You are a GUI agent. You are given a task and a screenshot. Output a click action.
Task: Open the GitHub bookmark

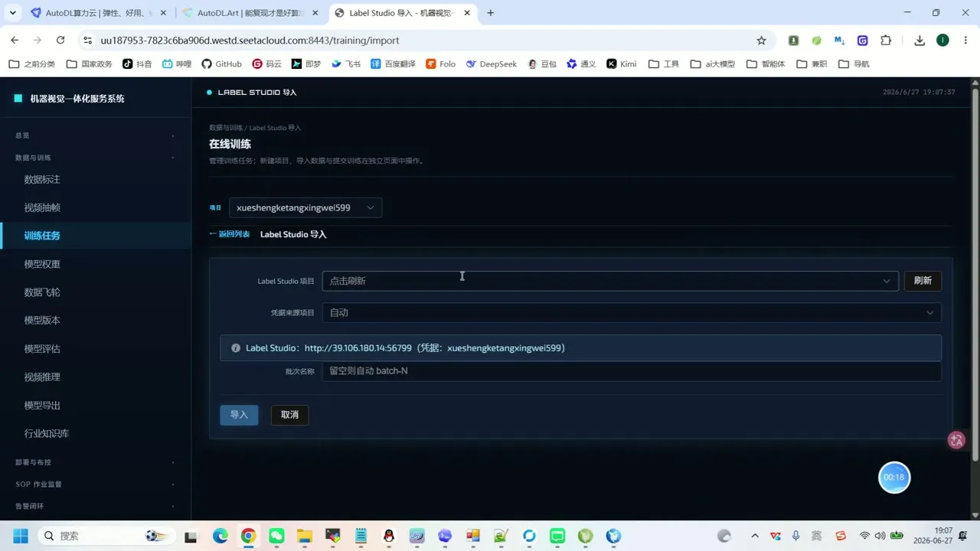pyautogui.click(x=221, y=64)
